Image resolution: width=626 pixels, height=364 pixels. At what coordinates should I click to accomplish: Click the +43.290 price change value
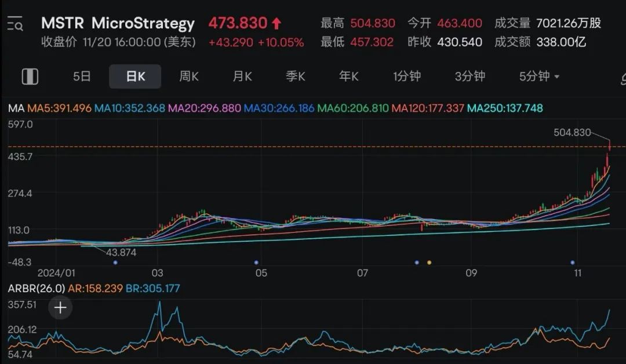(x=231, y=42)
